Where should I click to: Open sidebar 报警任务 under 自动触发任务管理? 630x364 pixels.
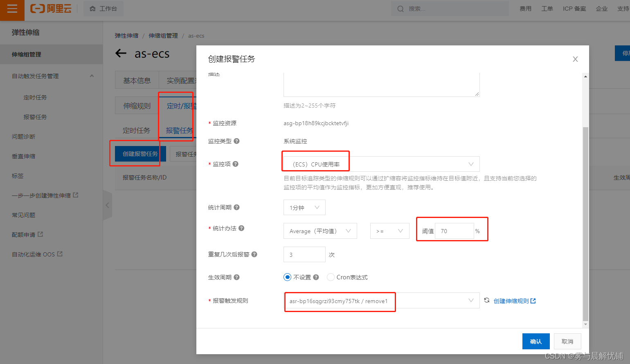(35, 117)
